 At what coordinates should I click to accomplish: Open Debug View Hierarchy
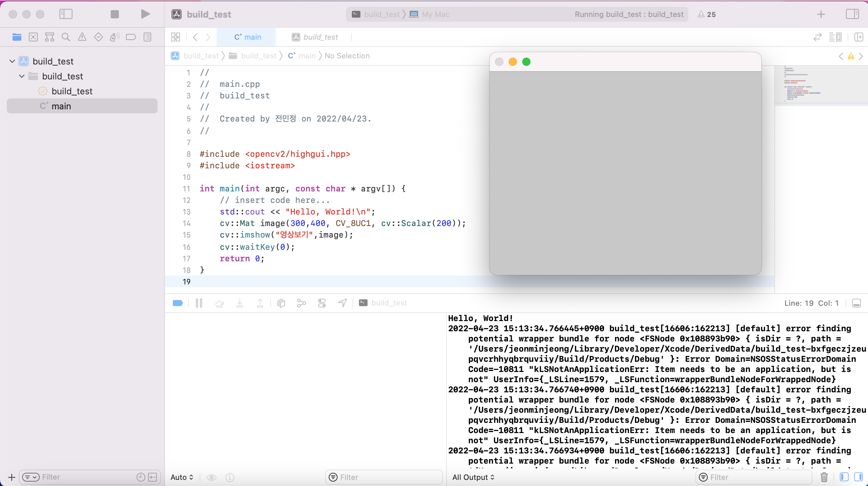(281, 303)
